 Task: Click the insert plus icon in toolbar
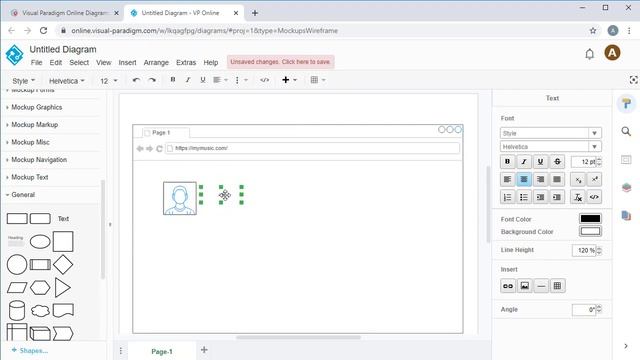[x=286, y=80]
